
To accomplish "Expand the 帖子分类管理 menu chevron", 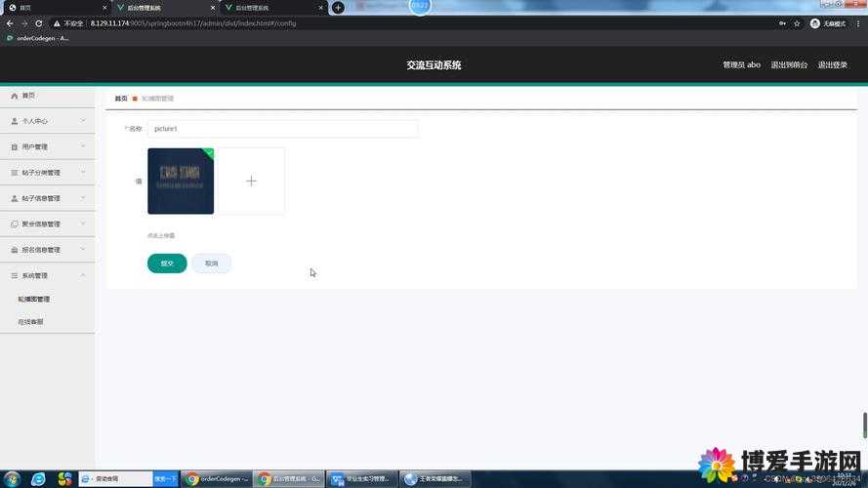I will click(82, 172).
